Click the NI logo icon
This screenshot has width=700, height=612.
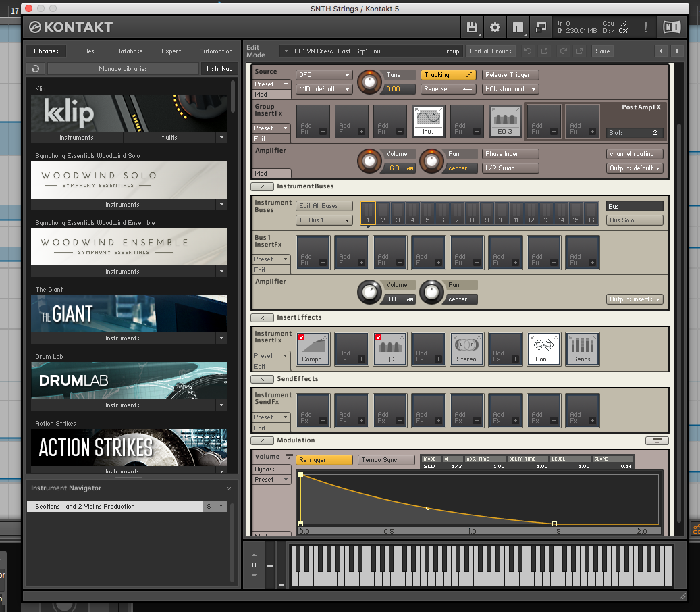pyautogui.click(x=672, y=28)
